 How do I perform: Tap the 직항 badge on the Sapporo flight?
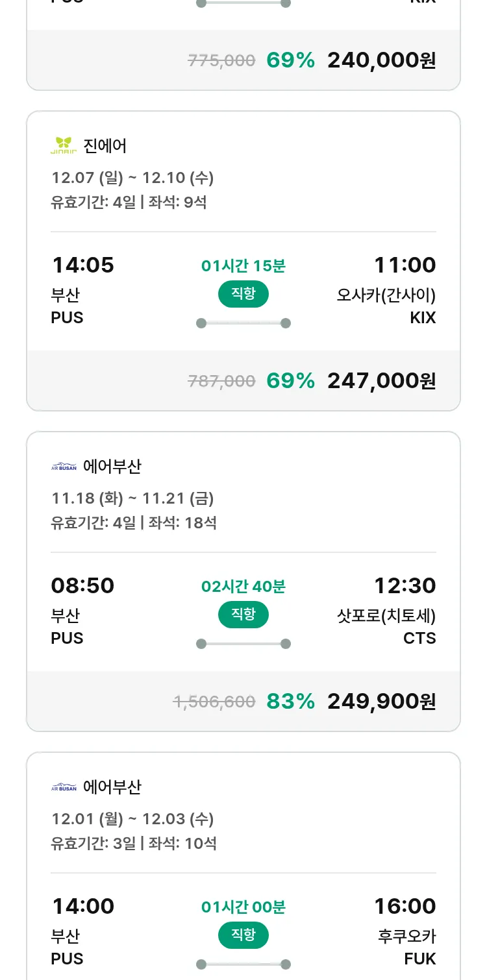[x=243, y=615]
